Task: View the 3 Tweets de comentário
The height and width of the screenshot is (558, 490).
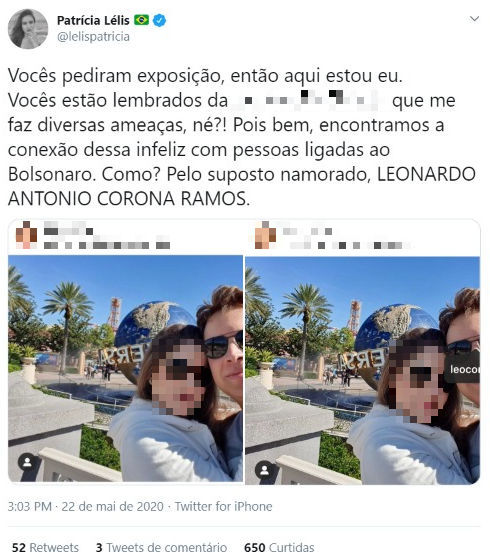Action: click(x=161, y=547)
